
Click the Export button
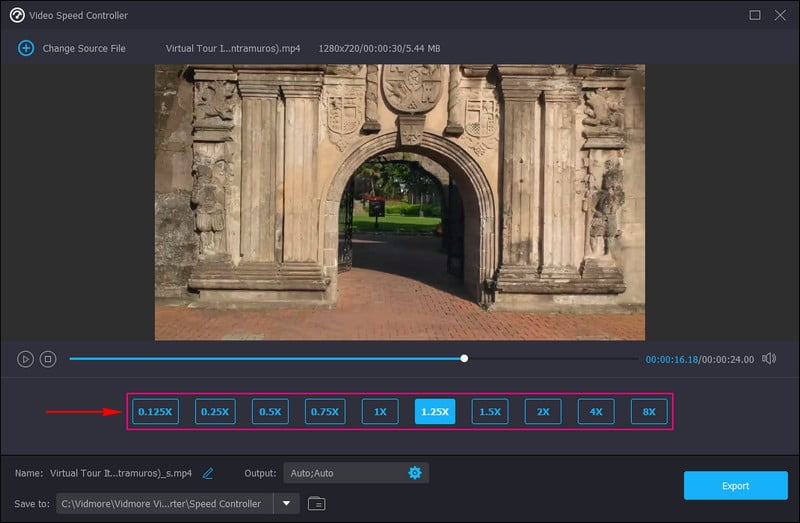(x=735, y=486)
